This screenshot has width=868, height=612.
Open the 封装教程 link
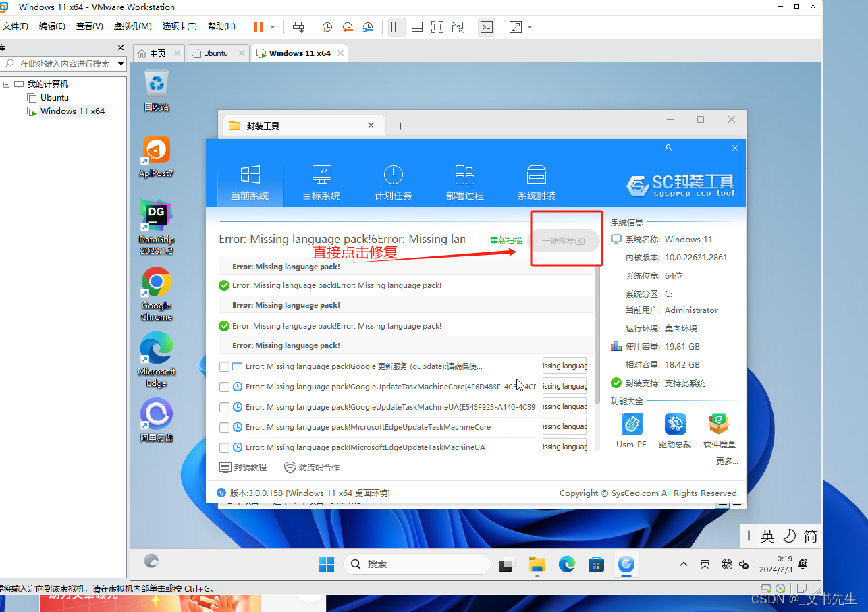(244, 467)
